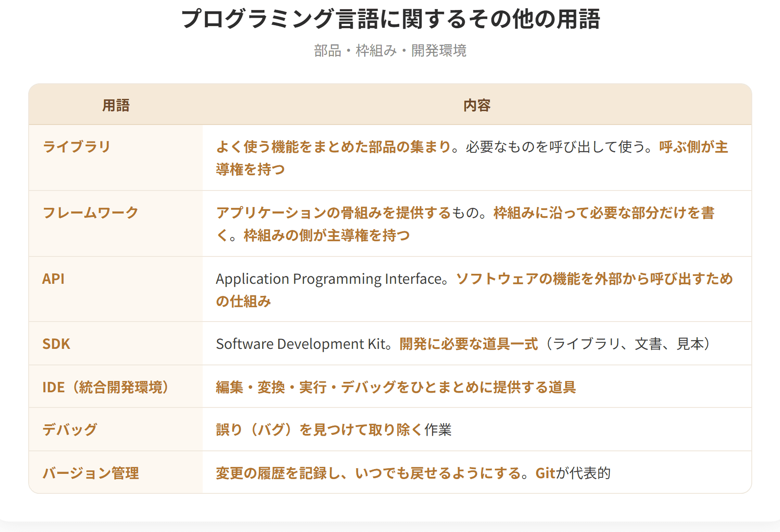Click text いつでも戻せるようにする

(438, 473)
